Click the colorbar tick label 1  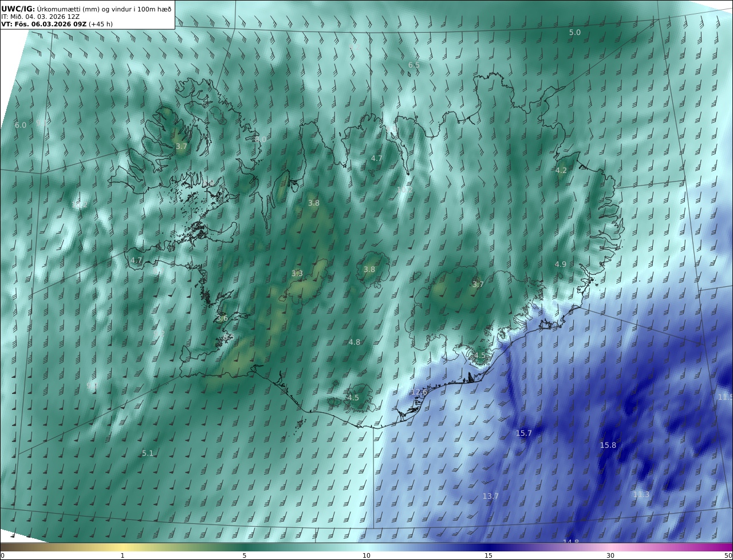pos(123,555)
